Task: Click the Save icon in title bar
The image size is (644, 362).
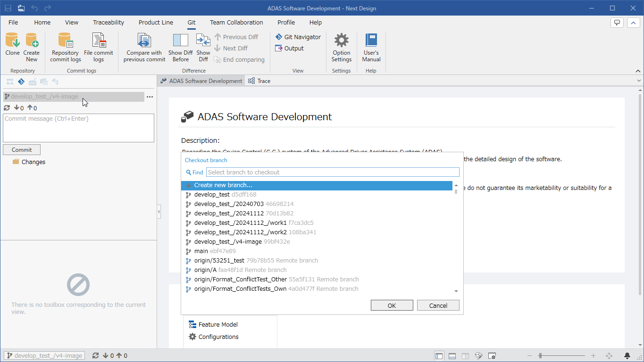Action: tap(8, 8)
